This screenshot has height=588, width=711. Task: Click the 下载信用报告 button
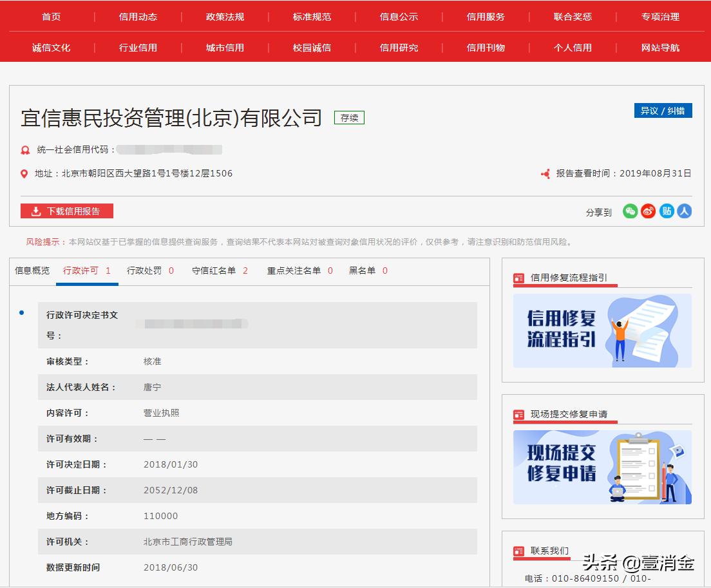66,211
